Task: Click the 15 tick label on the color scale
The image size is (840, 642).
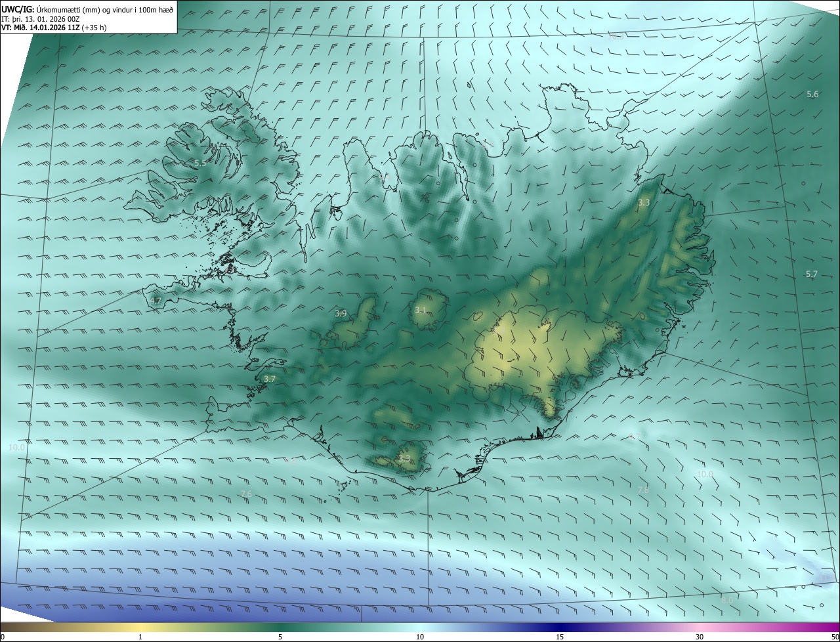Action: pos(560,637)
